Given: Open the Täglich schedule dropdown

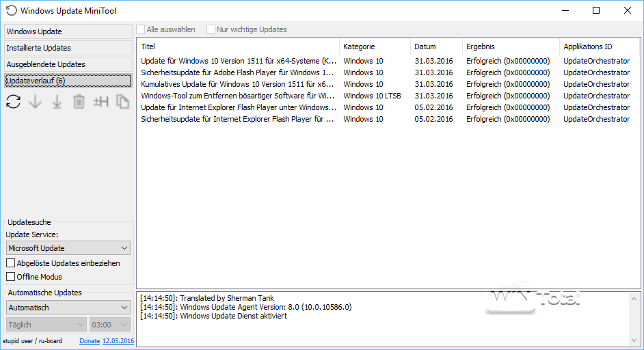Looking at the screenshot, I should click(x=46, y=325).
